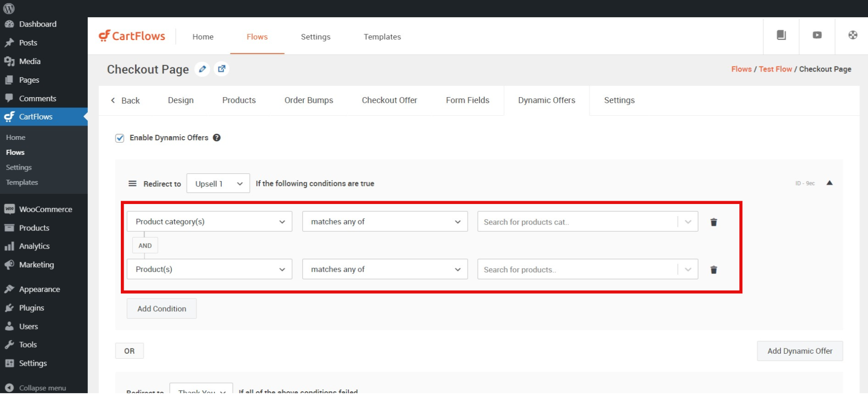Open the Test Flow breadcrumb link

775,69
